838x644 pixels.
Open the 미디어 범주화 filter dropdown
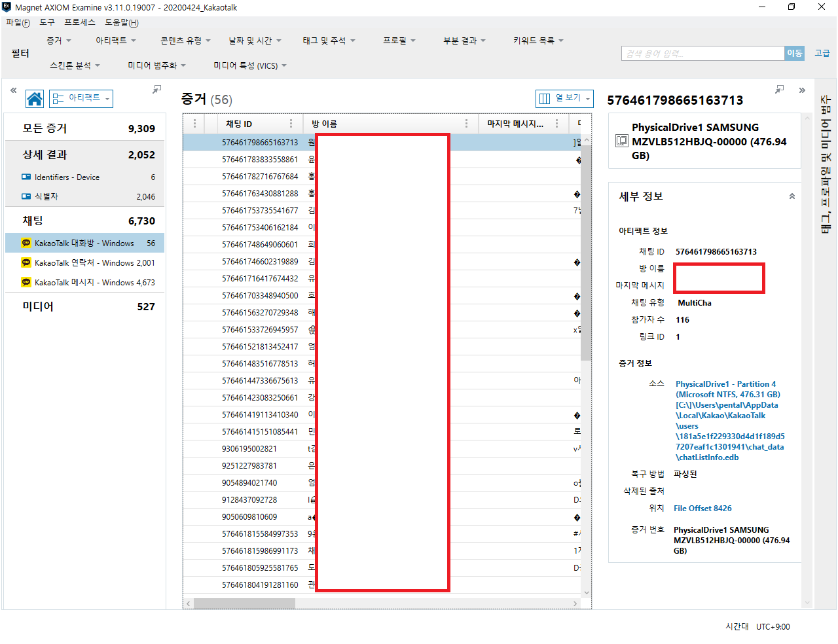pos(157,65)
